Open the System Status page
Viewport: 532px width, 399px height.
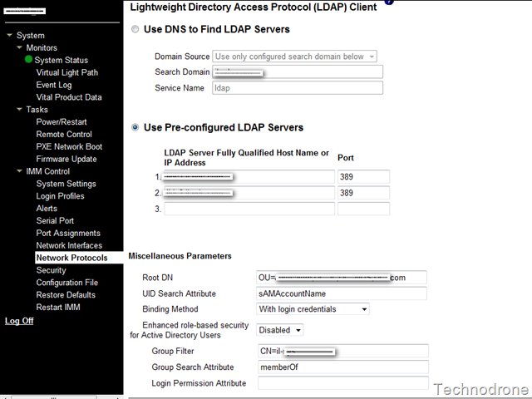61,60
